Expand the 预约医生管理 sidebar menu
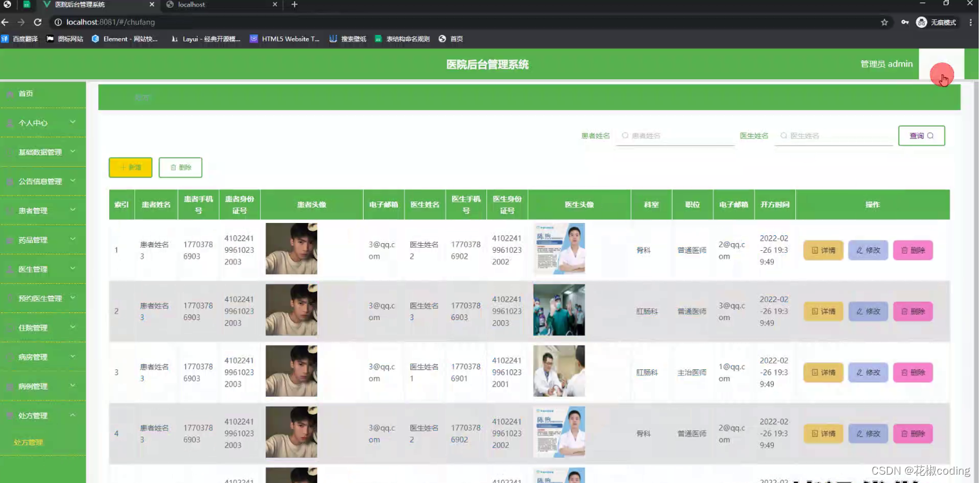Image resolution: width=980 pixels, height=483 pixels. 43,298
